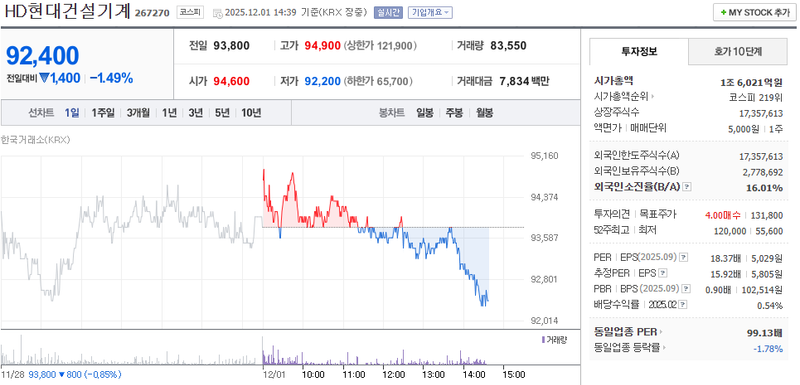Click the -1.49% change rate
Viewport: 800px width, 385px height.
click(111, 78)
